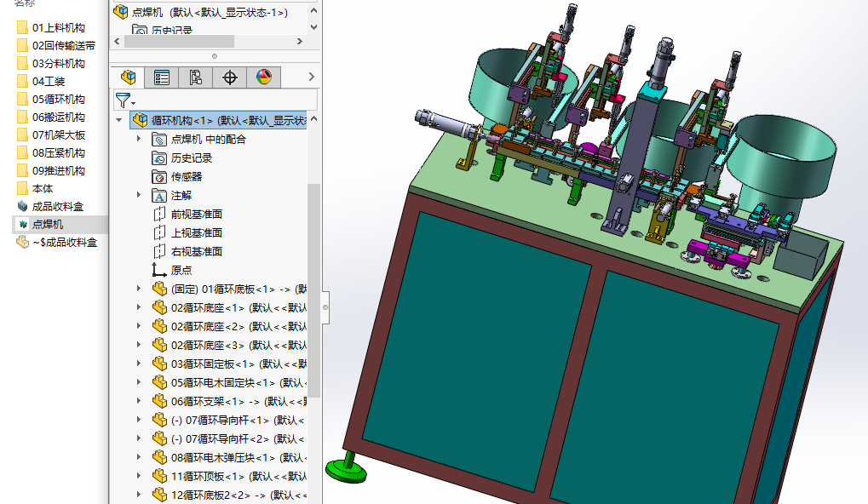Select the 循环机构<1> assembly icon
868x504 pixels.
[x=140, y=120]
